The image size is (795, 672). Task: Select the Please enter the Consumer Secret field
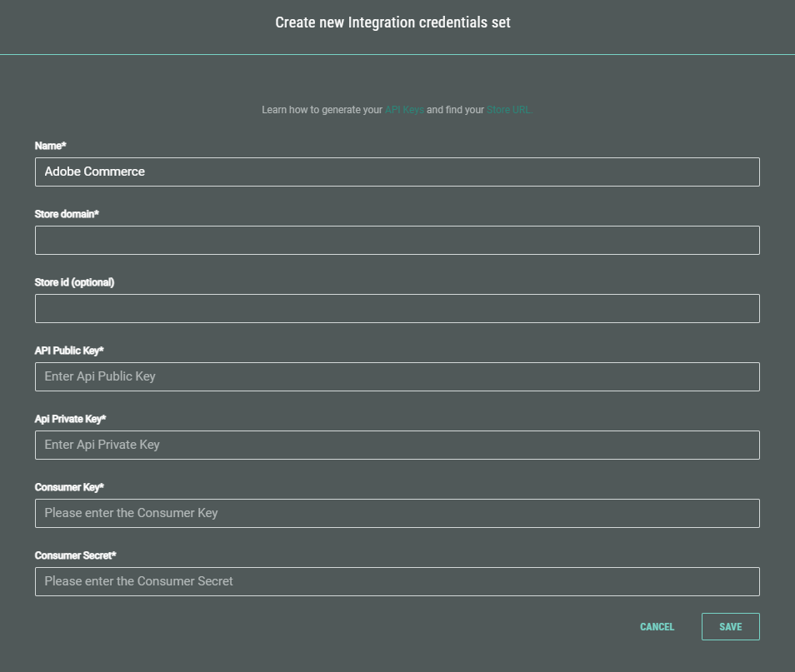[397, 581]
